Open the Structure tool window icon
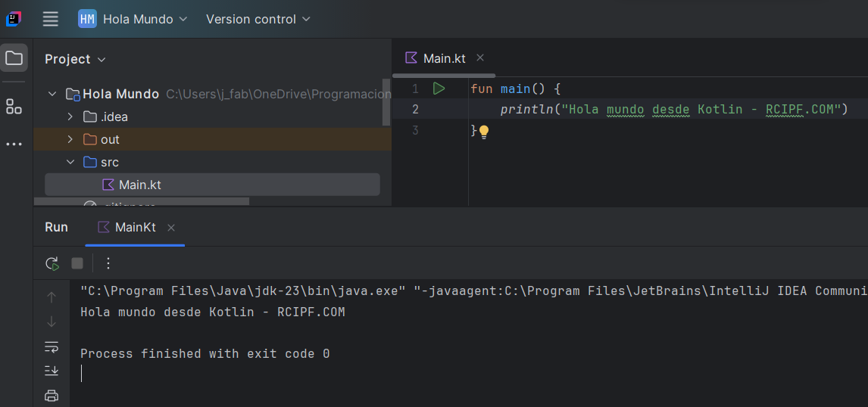868x407 pixels. pyautogui.click(x=14, y=107)
